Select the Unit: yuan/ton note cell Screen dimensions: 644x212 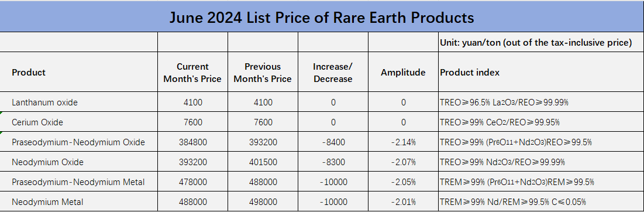541,42
